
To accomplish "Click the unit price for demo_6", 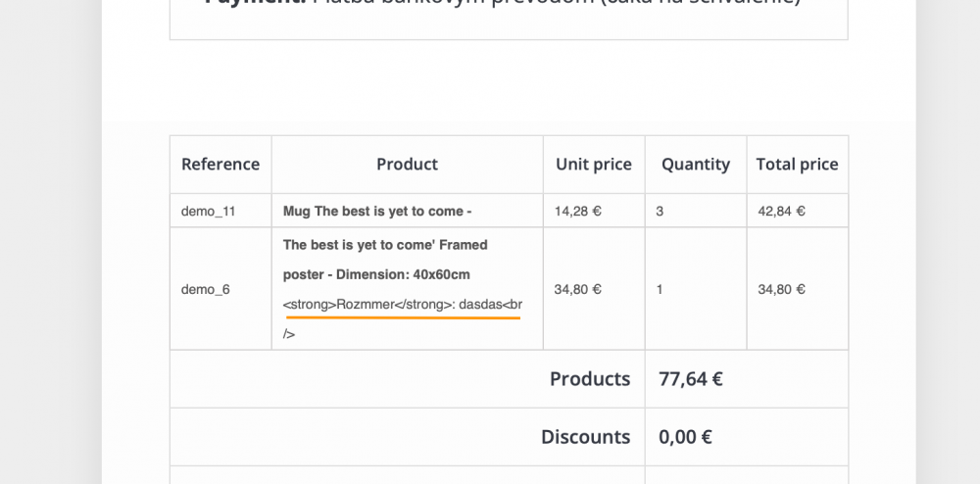I will (x=577, y=289).
